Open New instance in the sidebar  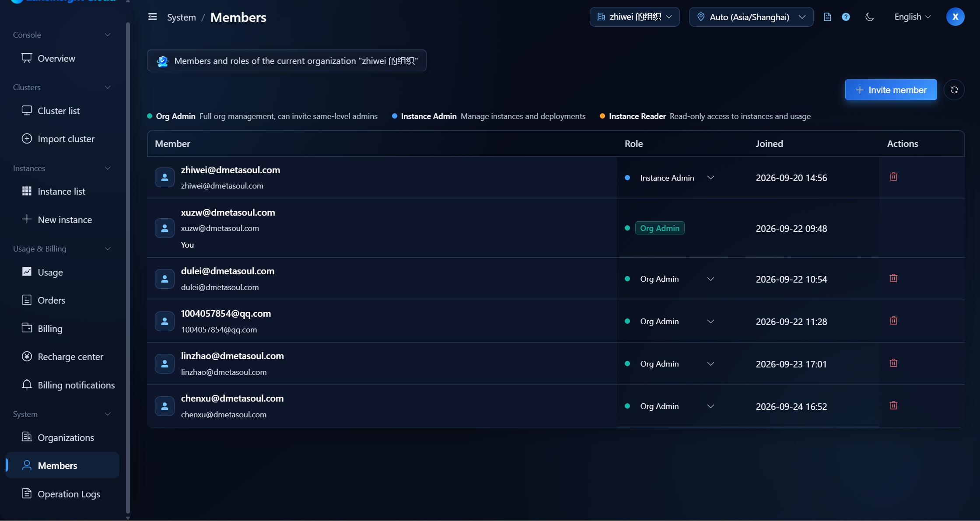tap(62, 220)
